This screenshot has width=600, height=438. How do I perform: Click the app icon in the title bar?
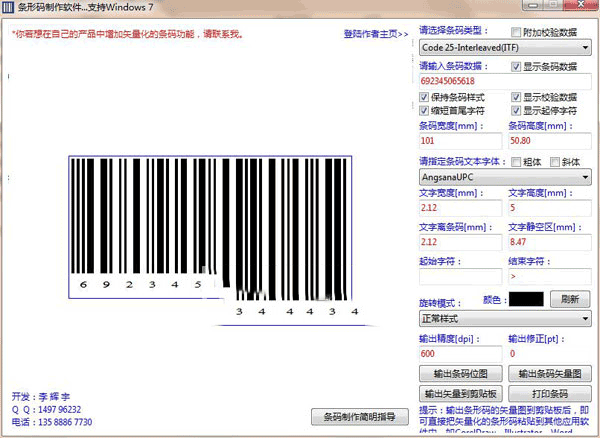[8, 7]
